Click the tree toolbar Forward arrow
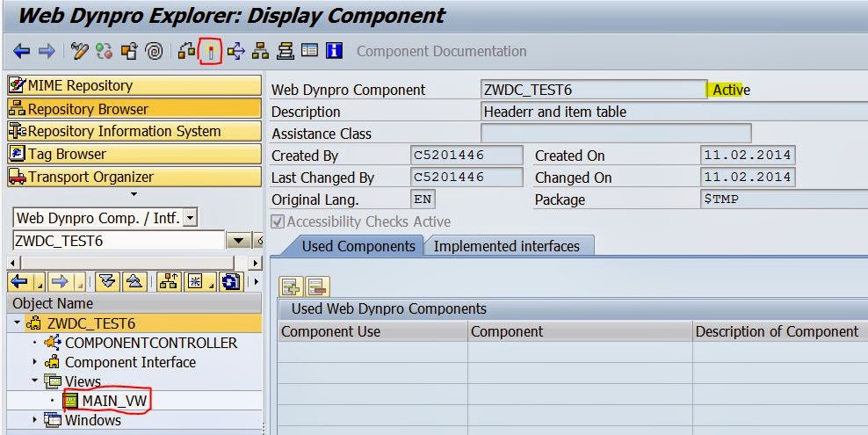This screenshot has width=868, height=435. coord(60,282)
